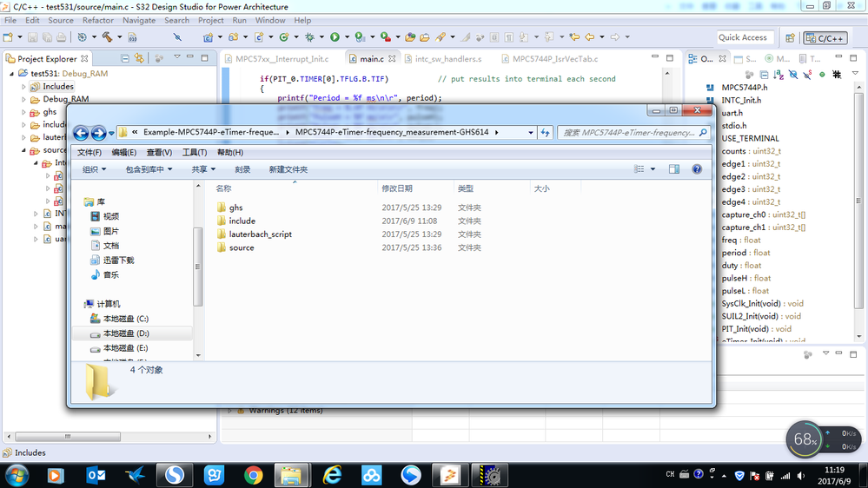The height and width of the screenshot is (488, 868).
Task: Select the ghs folder in file list
Action: tap(235, 208)
